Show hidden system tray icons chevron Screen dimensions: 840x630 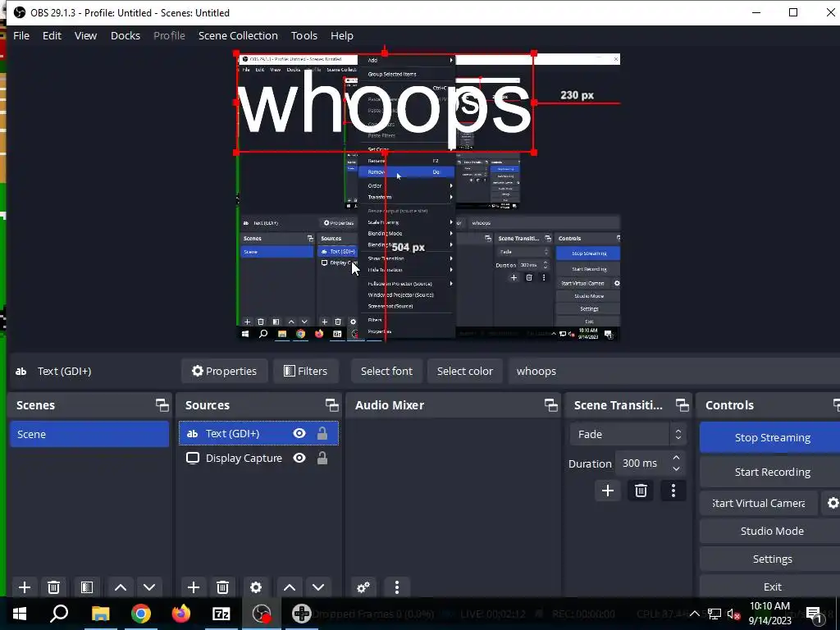click(694, 614)
